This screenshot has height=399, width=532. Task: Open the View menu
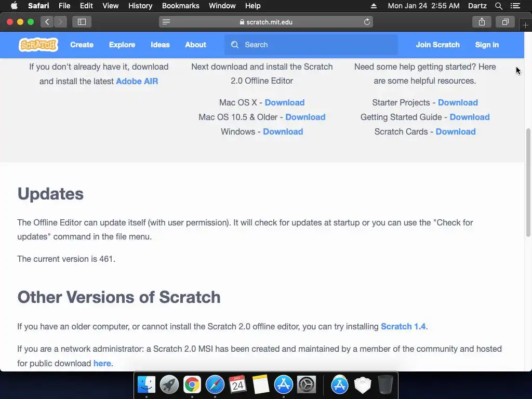(x=111, y=6)
